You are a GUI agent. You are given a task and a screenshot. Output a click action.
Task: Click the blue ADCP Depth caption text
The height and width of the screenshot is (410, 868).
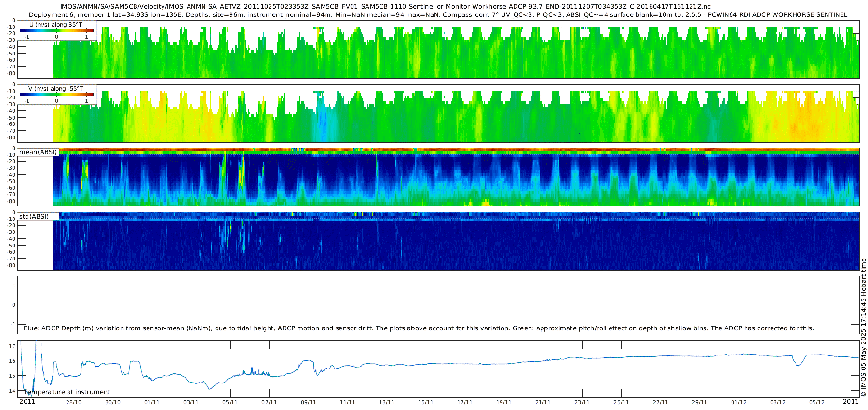click(x=419, y=328)
